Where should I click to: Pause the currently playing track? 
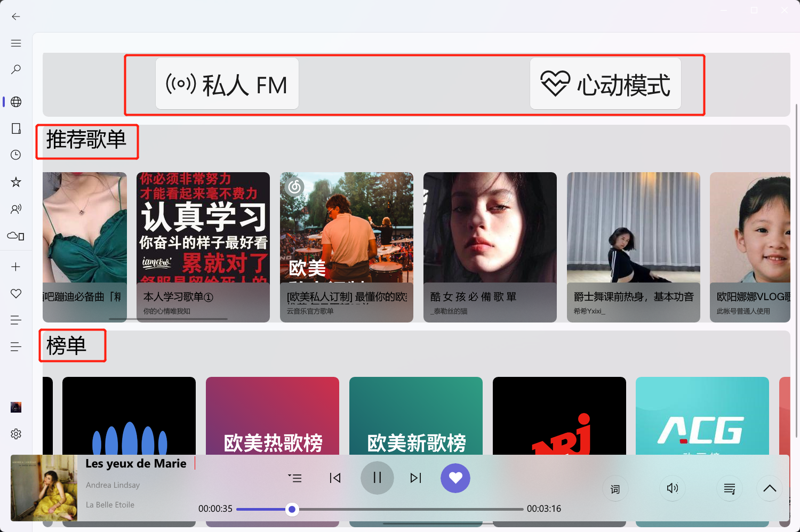[x=377, y=478]
